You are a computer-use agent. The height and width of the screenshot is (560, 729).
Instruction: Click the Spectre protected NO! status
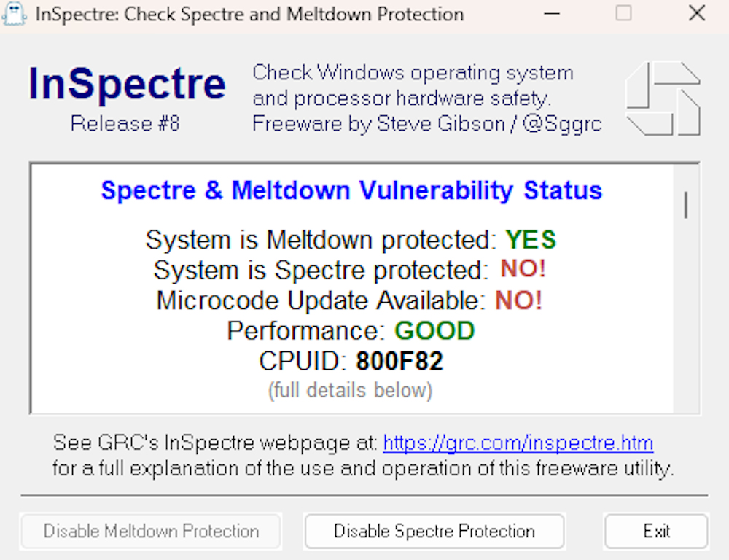[x=523, y=270]
